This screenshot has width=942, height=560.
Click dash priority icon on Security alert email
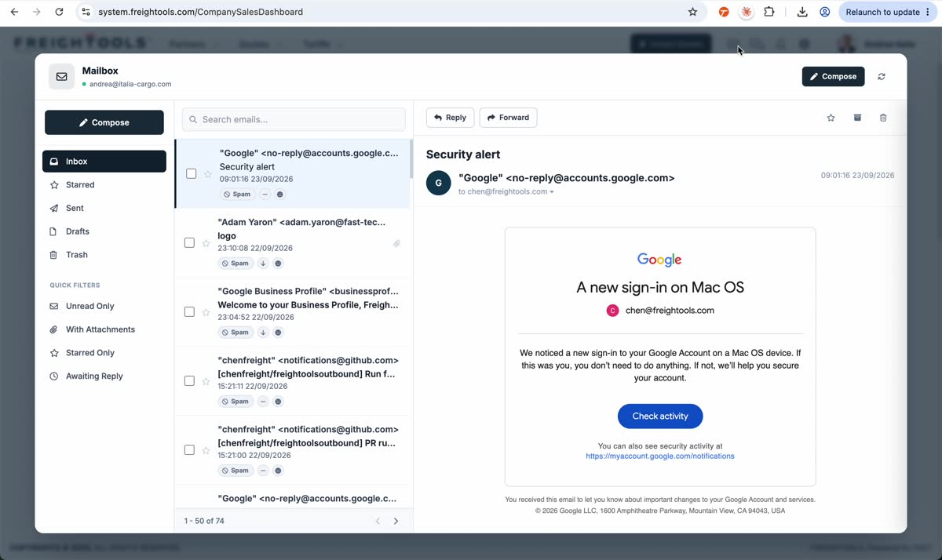(265, 195)
